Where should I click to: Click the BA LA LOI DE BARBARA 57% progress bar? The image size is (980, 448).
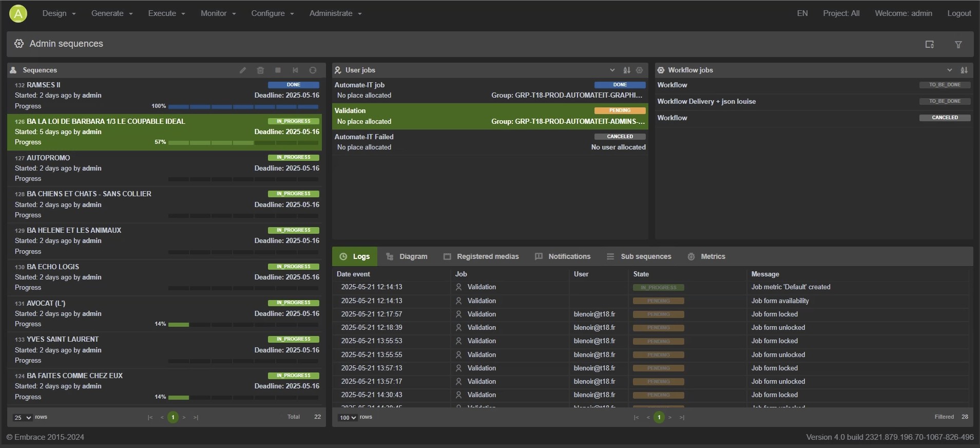(x=243, y=143)
